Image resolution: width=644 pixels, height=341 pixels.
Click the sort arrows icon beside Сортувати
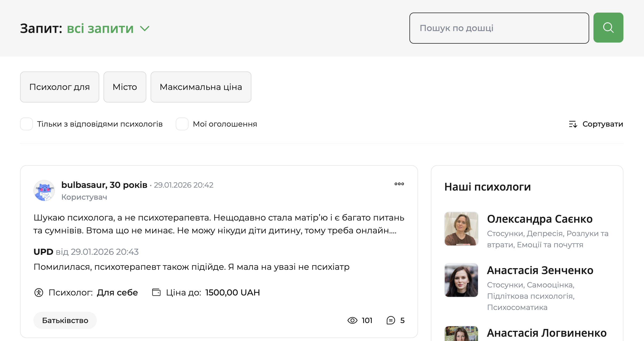573,124
